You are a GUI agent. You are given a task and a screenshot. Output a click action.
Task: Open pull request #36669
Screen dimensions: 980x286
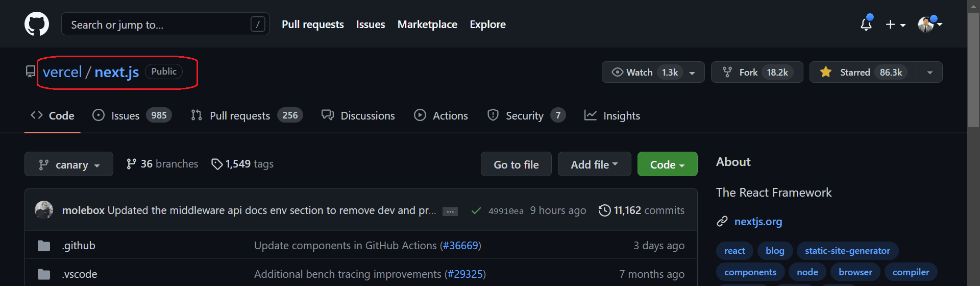pos(460,246)
